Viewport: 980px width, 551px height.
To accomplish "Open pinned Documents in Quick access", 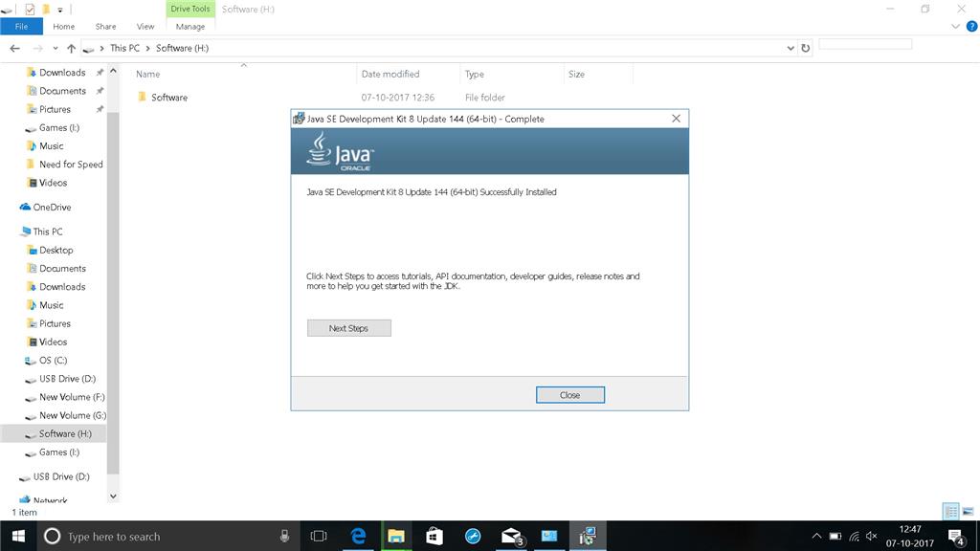I will pos(62,91).
